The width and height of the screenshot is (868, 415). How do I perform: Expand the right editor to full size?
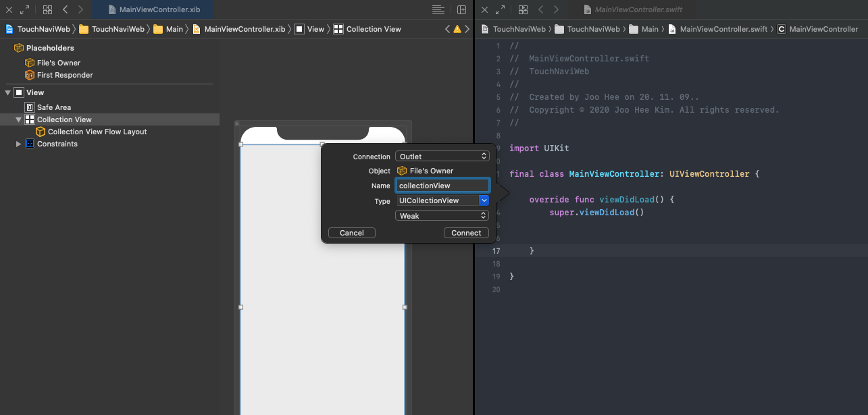click(500, 10)
